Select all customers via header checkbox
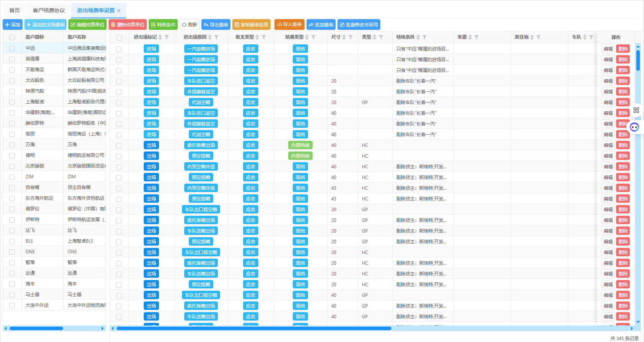This screenshot has height=342, width=644. (x=12, y=37)
